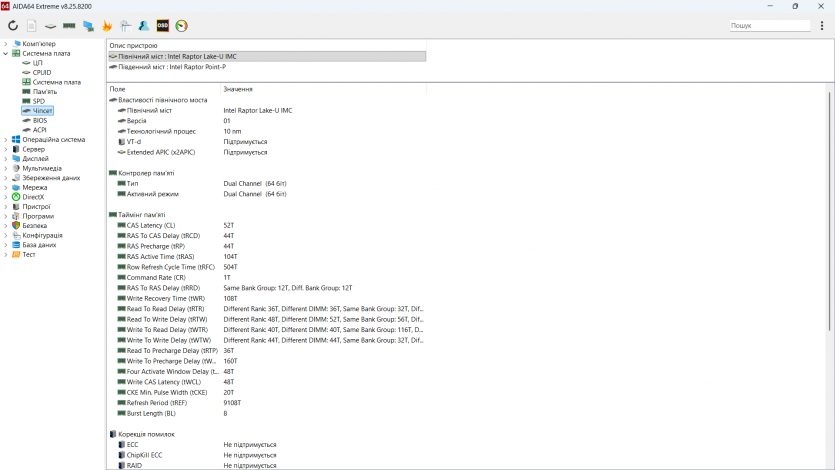Select Південний міст Intel Raptor Point-P
835x470 pixels.
pos(171,66)
